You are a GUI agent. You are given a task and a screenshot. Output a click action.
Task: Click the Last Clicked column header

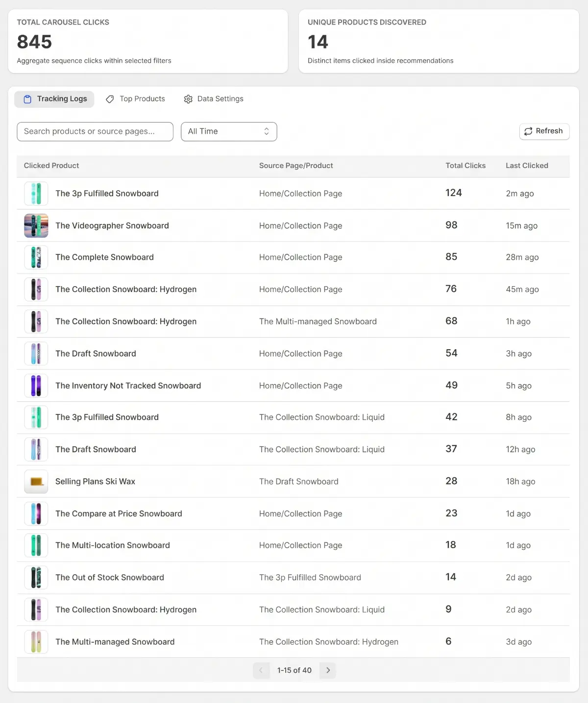click(527, 166)
